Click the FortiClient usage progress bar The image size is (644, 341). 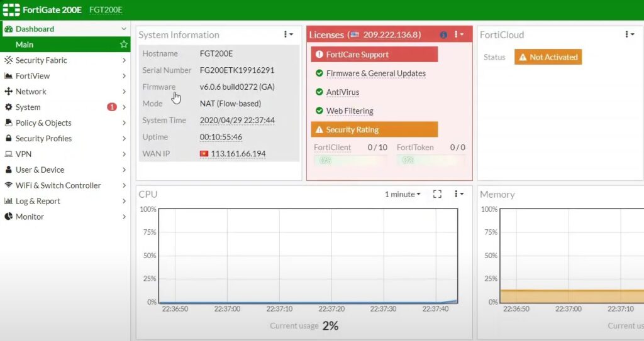pyautogui.click(x=350, y=160)
